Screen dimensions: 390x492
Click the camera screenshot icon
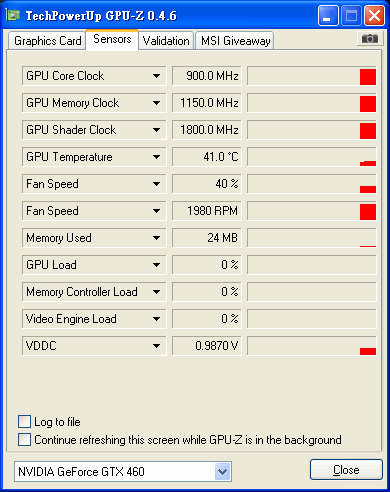[369, 39]
